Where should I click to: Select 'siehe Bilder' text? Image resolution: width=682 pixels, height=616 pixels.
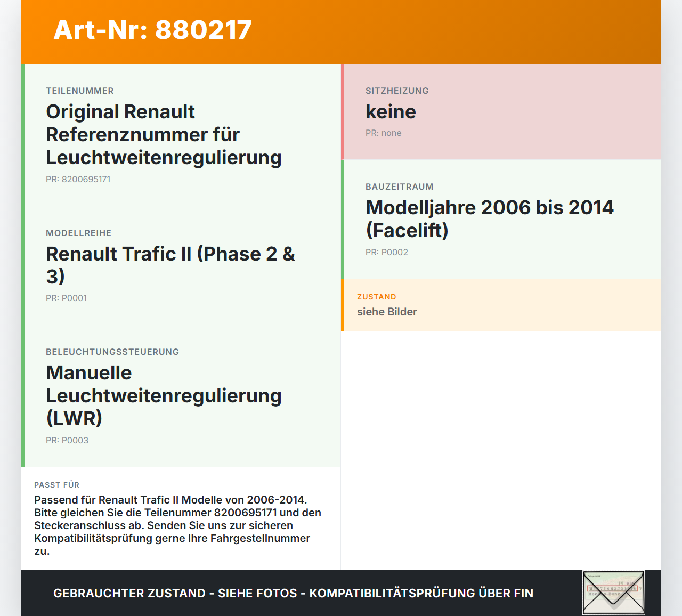[387, 312]
